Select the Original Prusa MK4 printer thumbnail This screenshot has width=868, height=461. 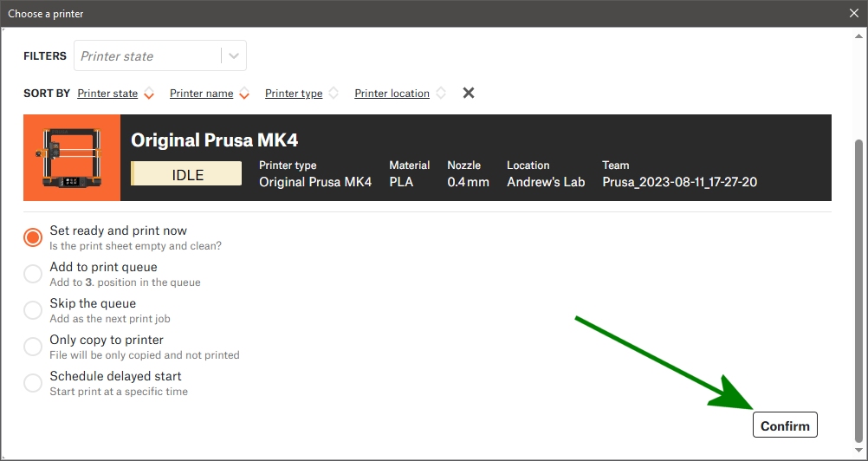72,158
